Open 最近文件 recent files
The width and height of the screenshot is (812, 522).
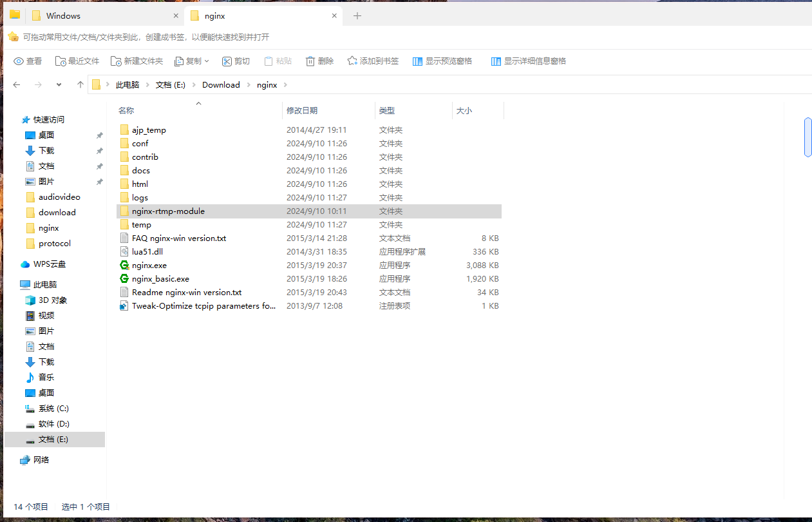click(x=77, y=61)
